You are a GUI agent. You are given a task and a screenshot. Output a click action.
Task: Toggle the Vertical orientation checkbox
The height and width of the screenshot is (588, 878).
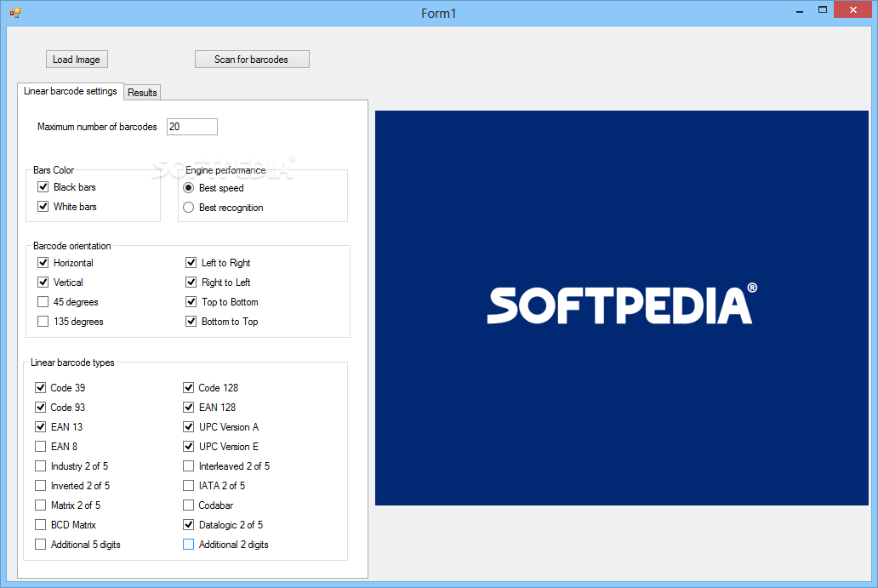coord(43,283)
